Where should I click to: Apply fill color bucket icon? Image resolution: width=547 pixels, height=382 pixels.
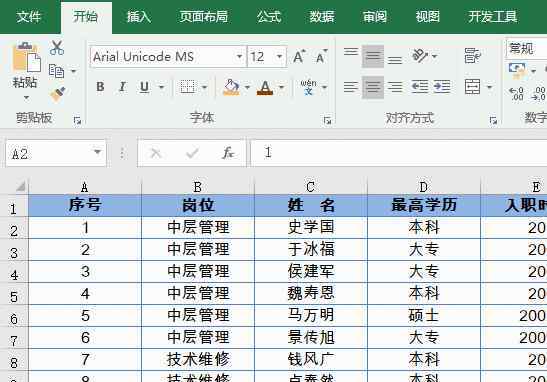[x=232, y=87]
